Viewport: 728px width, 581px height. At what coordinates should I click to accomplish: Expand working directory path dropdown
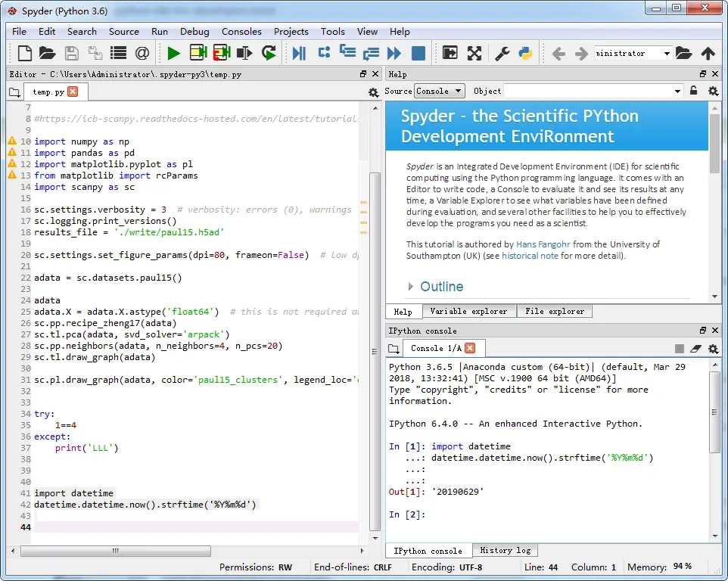click(x=667, y=54)
